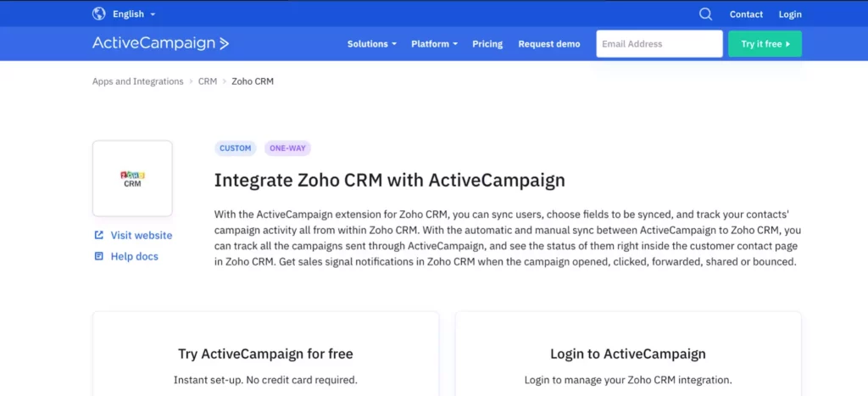This screenshot has height=396, width=868.
Task: Click the Try it free button
Action: coord(765,44)
